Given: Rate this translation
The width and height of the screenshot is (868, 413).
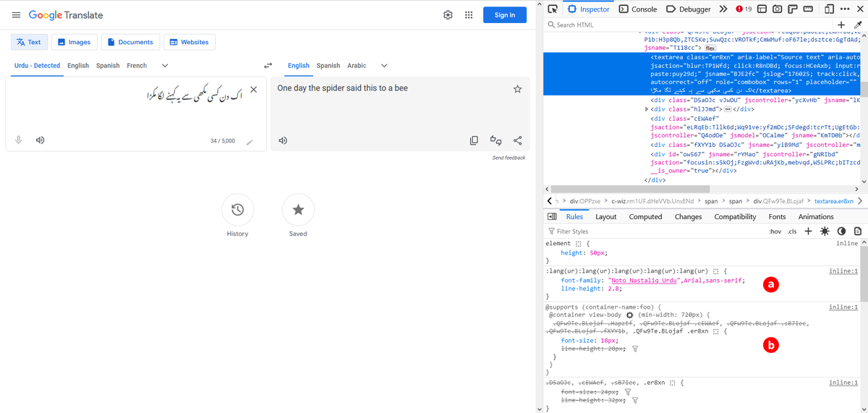Looking at the screenshot, I should pyautogui.click(x=496, y=140).
